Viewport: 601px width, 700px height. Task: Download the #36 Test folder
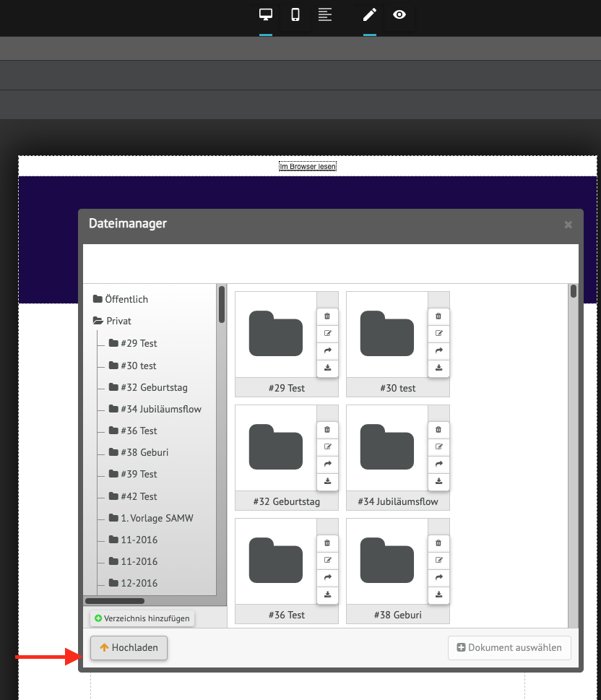coord(327,595)
